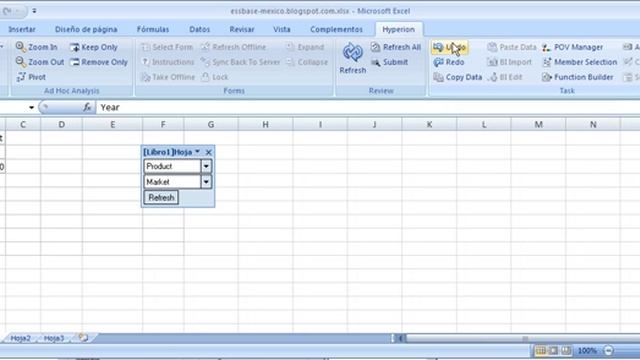Open the Complementos tab
This screenshot has width=640, height=360.
[336, 29]
